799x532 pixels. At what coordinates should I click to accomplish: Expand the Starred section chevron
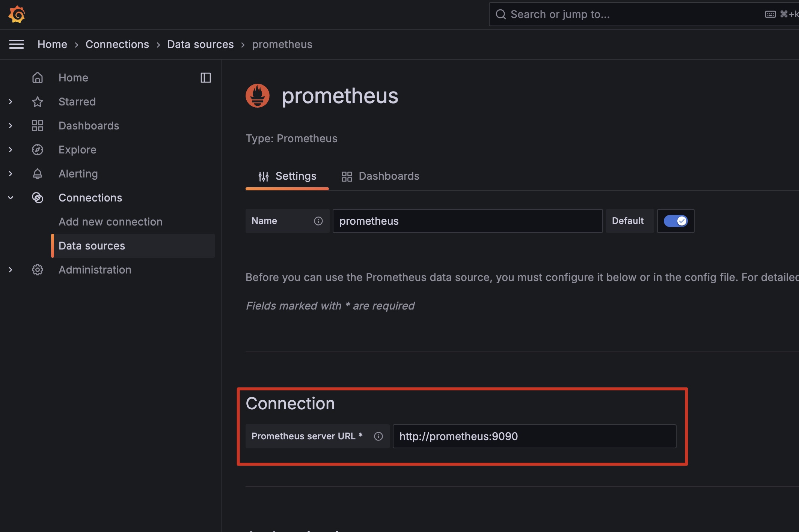pos(11,102)
